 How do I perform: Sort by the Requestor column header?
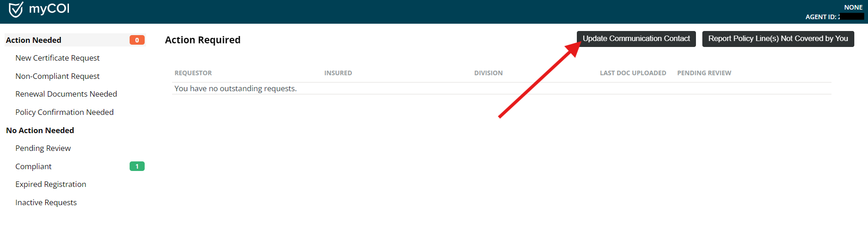(193, 73)
